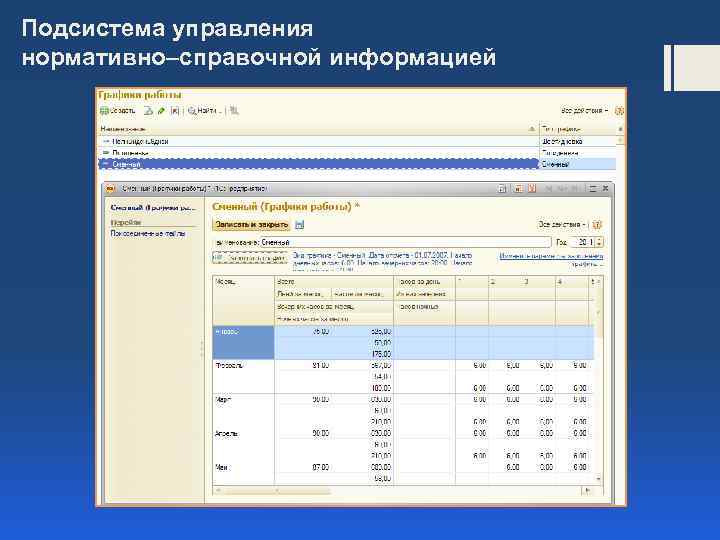Open the Изменить параметры заполнения графика link
Viewport: 720px width, 540px height.
(551, 260)
